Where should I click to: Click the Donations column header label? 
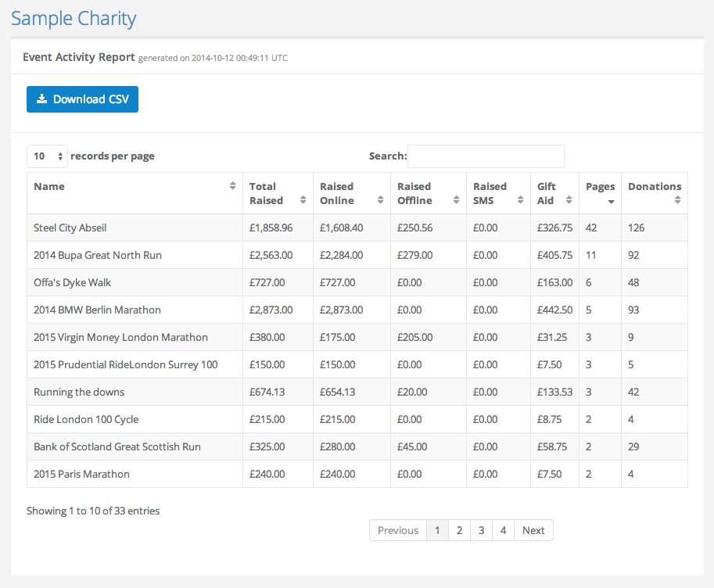(655, 186)
